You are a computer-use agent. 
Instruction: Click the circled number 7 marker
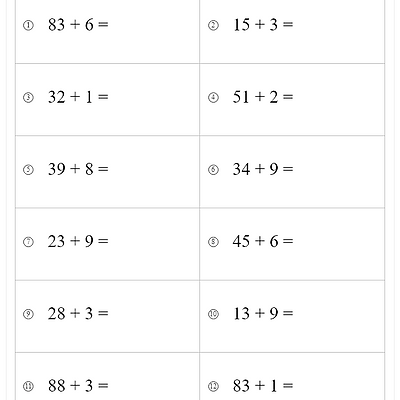pyautogui.click(x=28, y=242)
